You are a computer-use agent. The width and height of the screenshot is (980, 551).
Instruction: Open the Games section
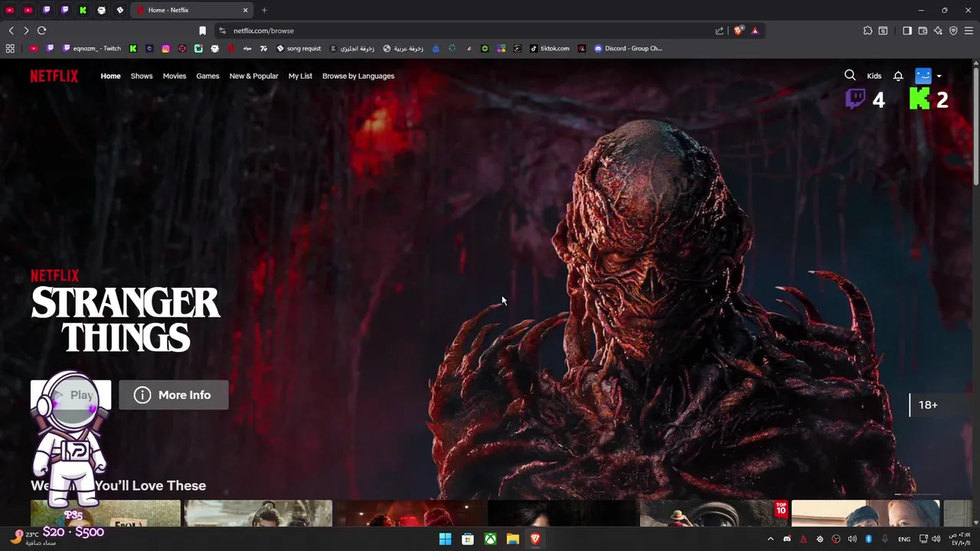(x=207, y=76)
